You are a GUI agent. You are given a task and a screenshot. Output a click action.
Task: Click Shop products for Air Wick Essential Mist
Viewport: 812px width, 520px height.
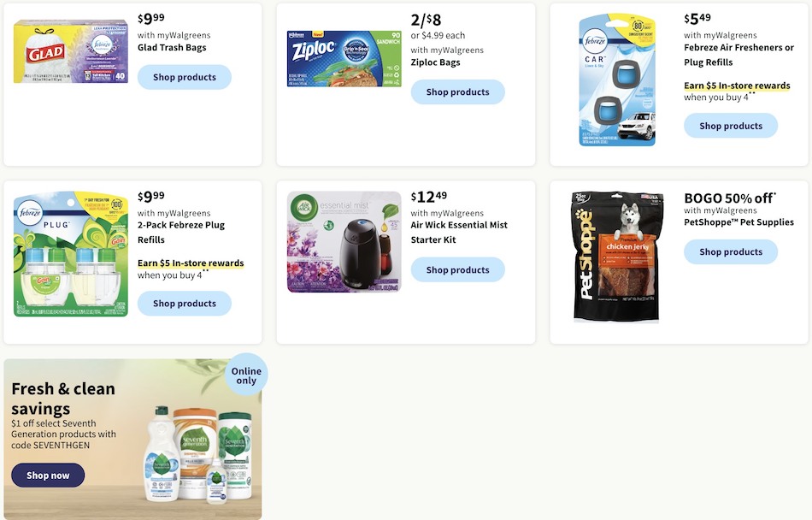[x=458, y=270]
